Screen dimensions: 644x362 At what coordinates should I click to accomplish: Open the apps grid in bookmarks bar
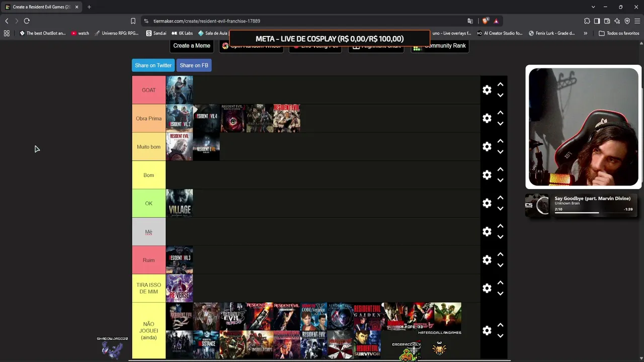coord(7,33)
